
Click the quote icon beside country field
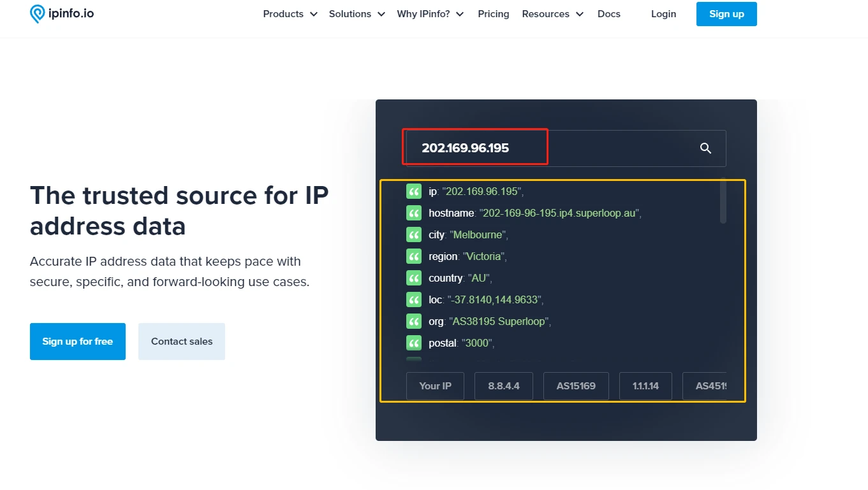[414, 278]
